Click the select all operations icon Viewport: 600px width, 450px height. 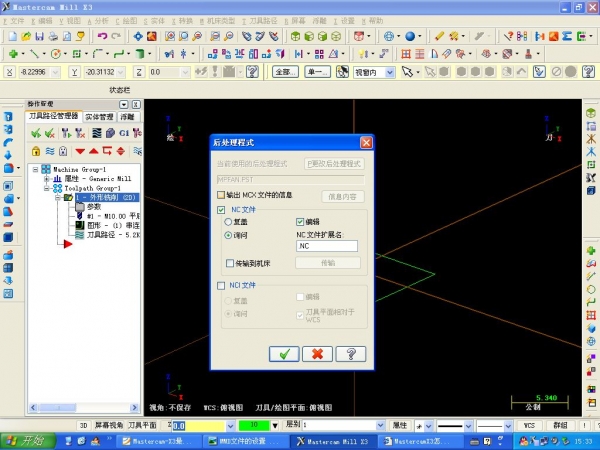click(x=35, y=133)
